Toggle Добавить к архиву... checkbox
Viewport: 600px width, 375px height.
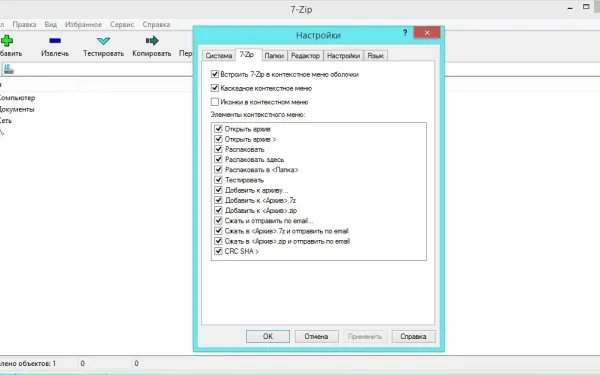(x=218, y=190)
